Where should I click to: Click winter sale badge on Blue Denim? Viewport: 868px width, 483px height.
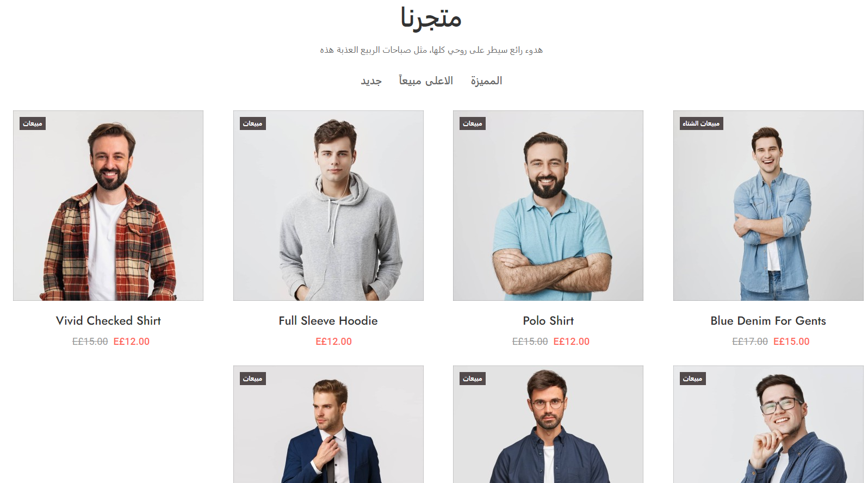(x=702, y=123)
